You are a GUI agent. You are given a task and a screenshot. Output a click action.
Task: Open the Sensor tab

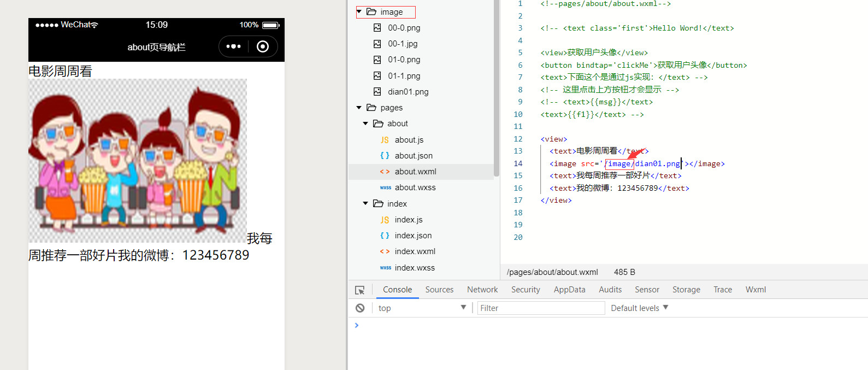pyautogui.click(x=647, y=290)
